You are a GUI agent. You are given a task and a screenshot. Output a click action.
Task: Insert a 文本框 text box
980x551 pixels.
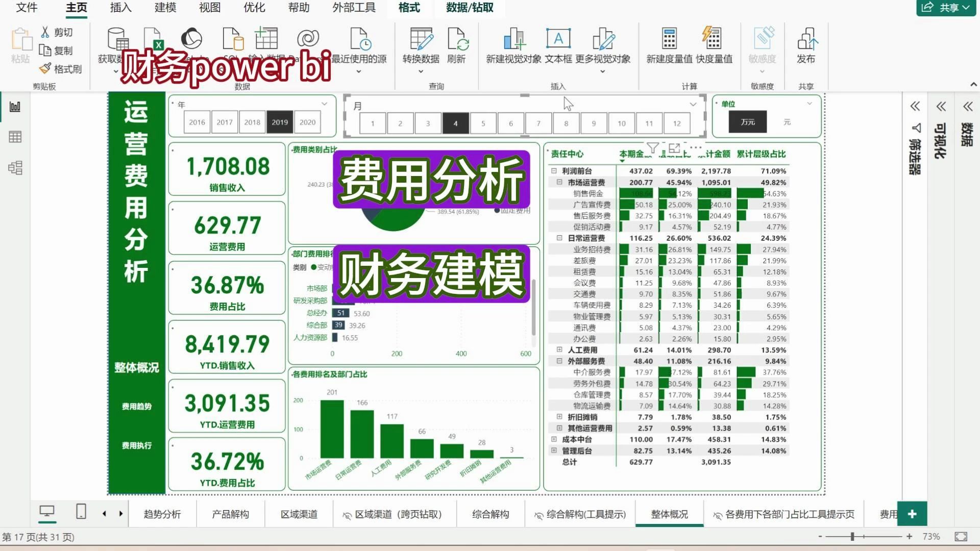[558, 46]
